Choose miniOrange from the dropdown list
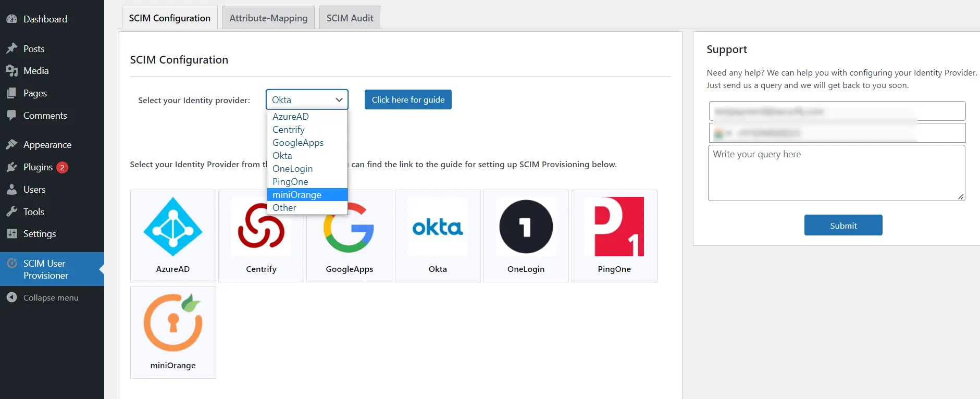 [307, 195]
